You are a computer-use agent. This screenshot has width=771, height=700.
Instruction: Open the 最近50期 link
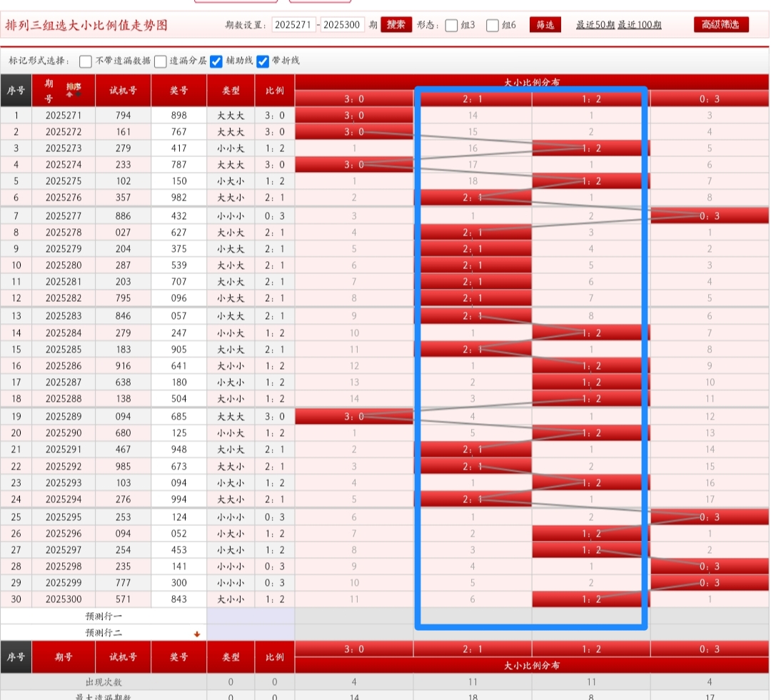tap(595, 24)
